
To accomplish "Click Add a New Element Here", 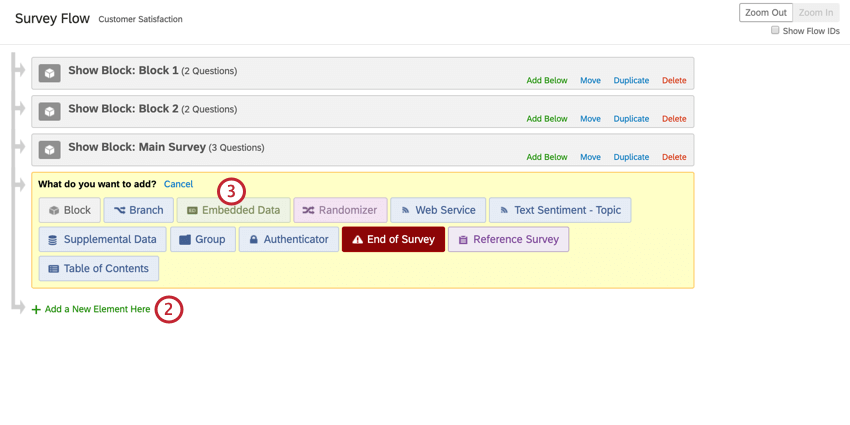I will coord(91,309).
